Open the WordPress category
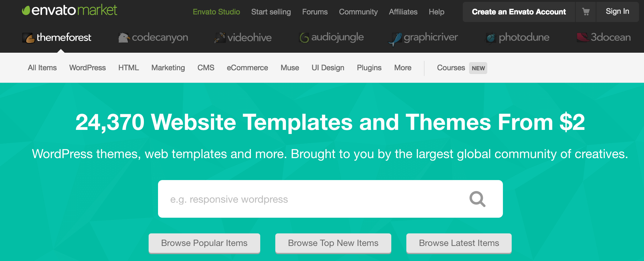The height and width of the screenshot is (261, 644). [87, 68]
